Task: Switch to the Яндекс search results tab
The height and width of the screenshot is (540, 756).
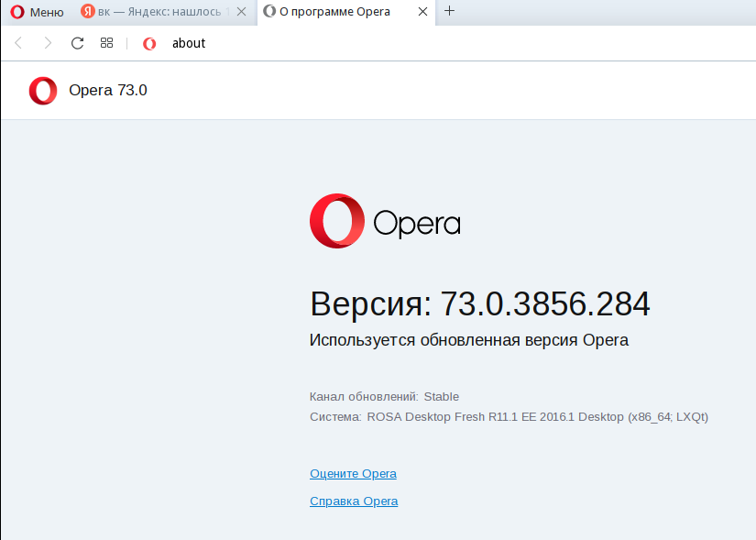Action: click(164, 12)
